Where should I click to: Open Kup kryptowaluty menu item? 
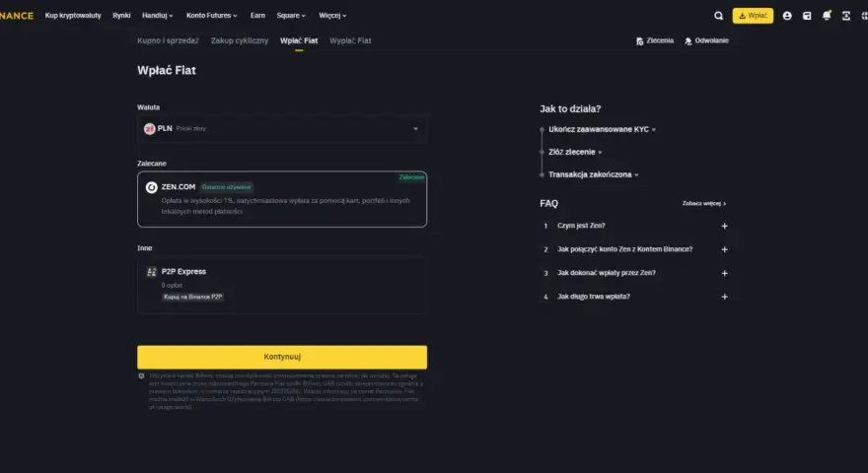(73, 16)
